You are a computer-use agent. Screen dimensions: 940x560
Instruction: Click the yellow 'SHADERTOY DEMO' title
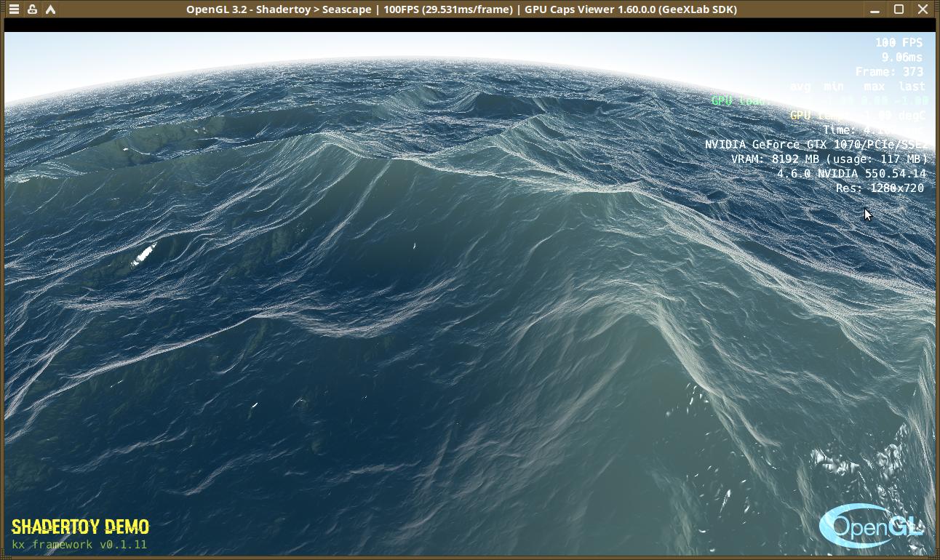pos(80,527)
